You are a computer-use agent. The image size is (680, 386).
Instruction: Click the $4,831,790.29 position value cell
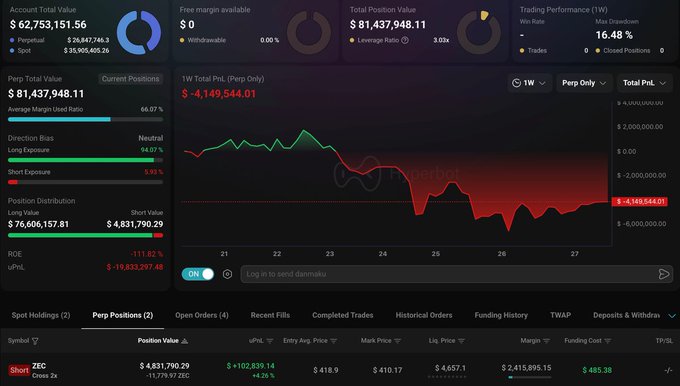164,366
